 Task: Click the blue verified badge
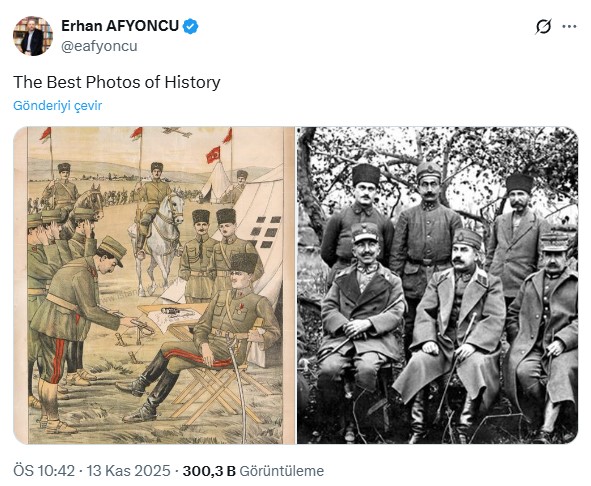[190, 26]
